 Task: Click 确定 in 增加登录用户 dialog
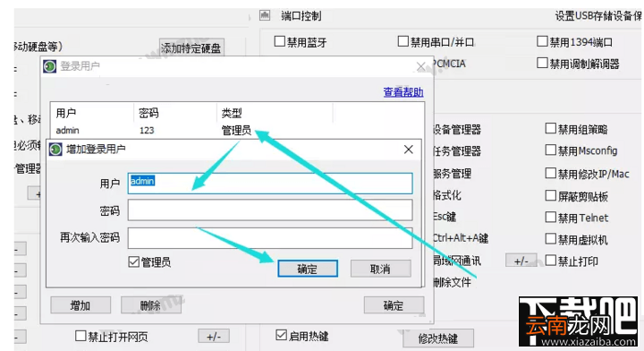[x=308, y=269]
